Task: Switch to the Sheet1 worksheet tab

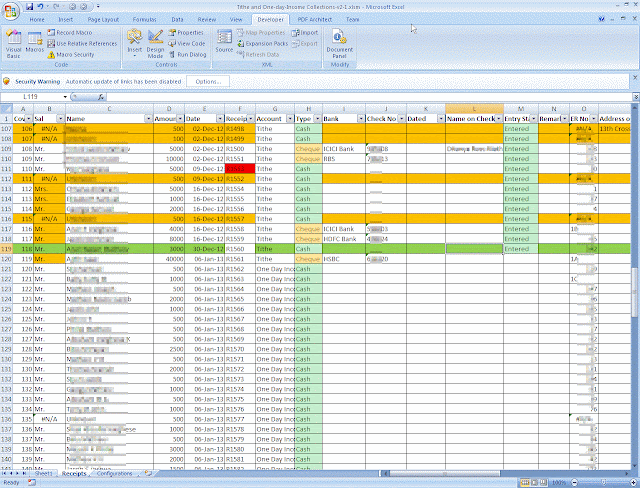Action: (44, 473)
